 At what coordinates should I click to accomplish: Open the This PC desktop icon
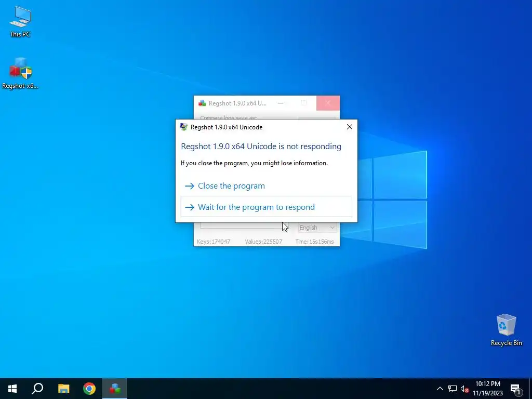click(20, 21)
